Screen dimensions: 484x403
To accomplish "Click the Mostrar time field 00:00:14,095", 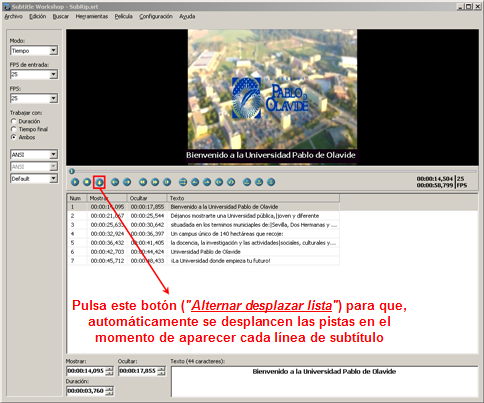I will [x=86, y=371].
